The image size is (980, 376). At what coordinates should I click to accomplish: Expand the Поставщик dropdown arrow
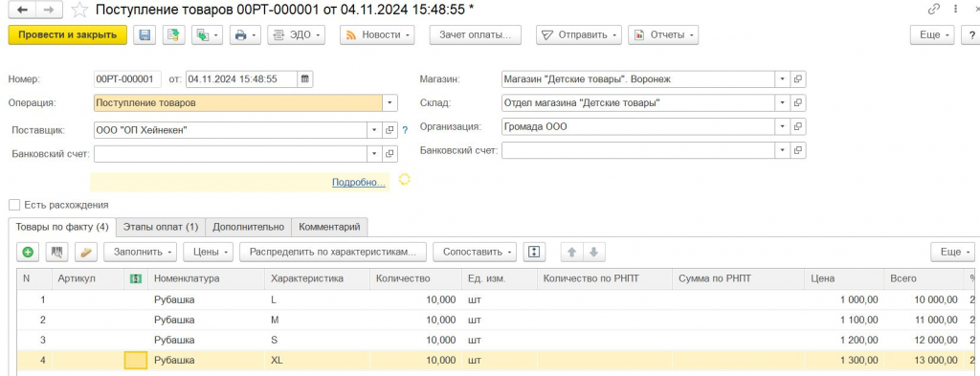click(374, 130)
